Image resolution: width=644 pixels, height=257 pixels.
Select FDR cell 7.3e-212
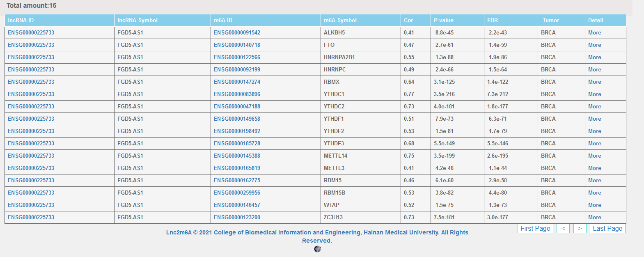pyautogui.click(x=511, y=94)
